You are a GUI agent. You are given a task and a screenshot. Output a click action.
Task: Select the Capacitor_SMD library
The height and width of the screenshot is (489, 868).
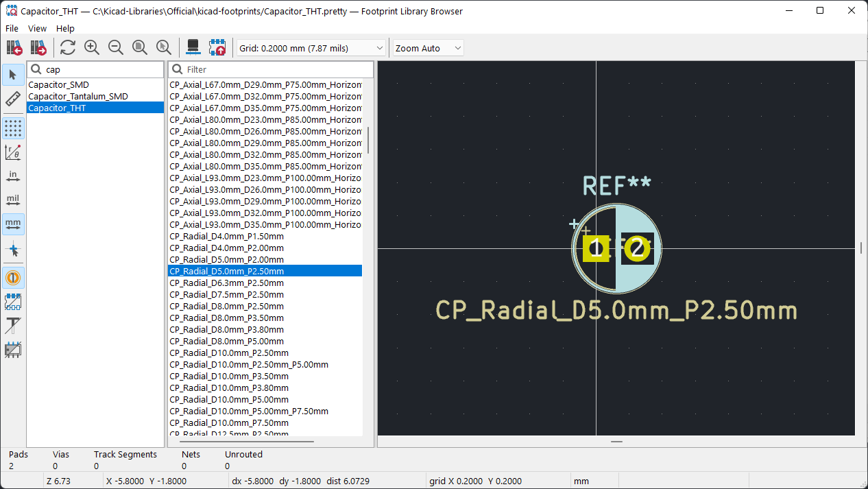[x=95, y=85]
